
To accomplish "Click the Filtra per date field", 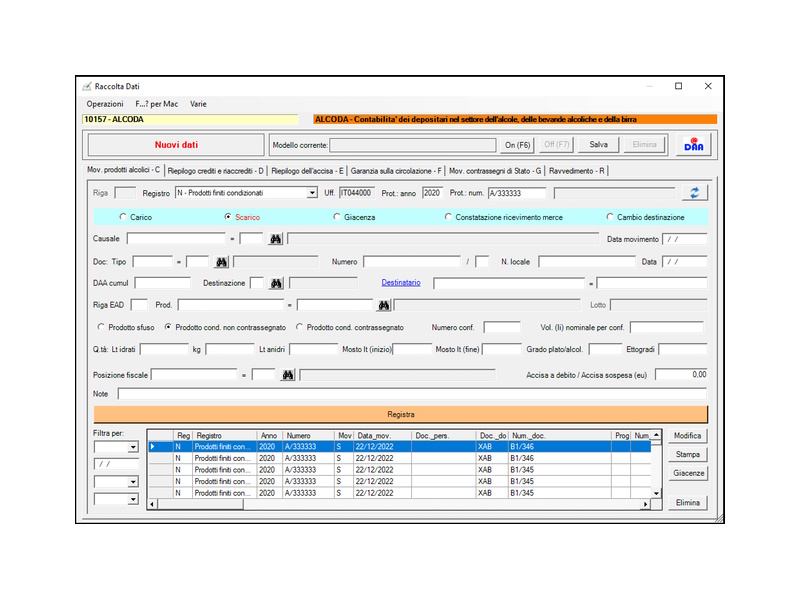I will tap(116, 464).
